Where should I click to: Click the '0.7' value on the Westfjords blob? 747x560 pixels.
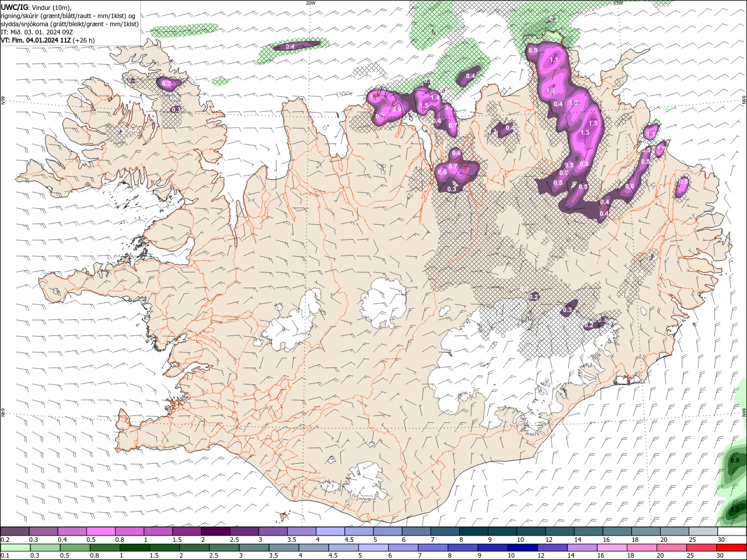pyautogui.click(x=166, y=83)
